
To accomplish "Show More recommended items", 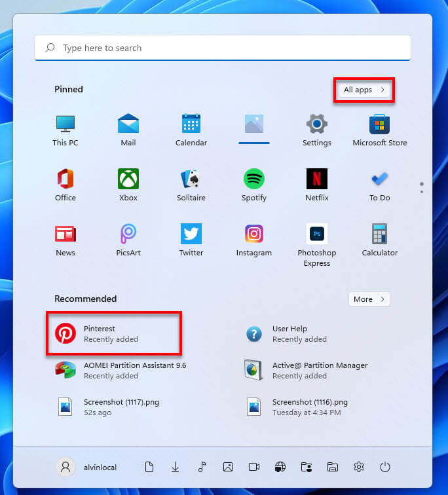I will pos(369,299).
